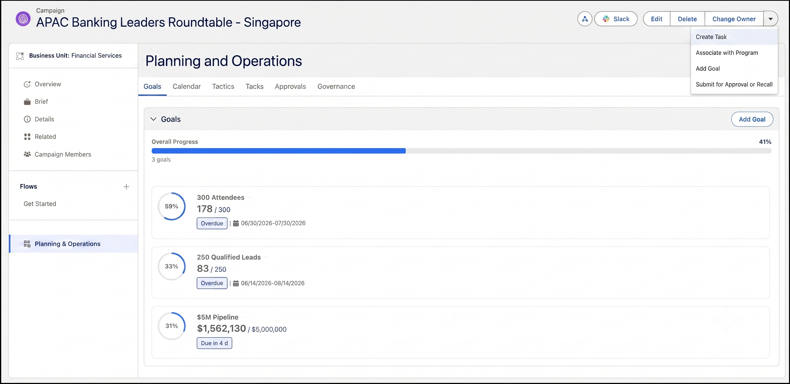This screenshot has height=384, width=790.
Task: Click the 83 / 250 value
Action: pos(211,269)
